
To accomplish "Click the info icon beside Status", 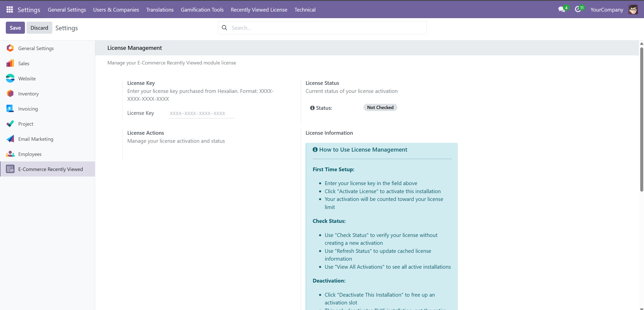I will point(312,108).
